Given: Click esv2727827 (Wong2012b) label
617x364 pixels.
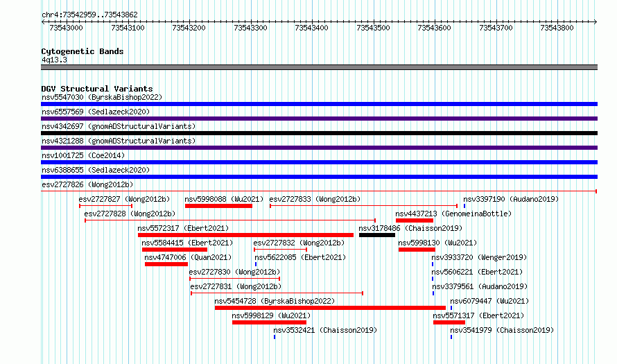Looking at the screenshot, I should click(x=124, y=199).
